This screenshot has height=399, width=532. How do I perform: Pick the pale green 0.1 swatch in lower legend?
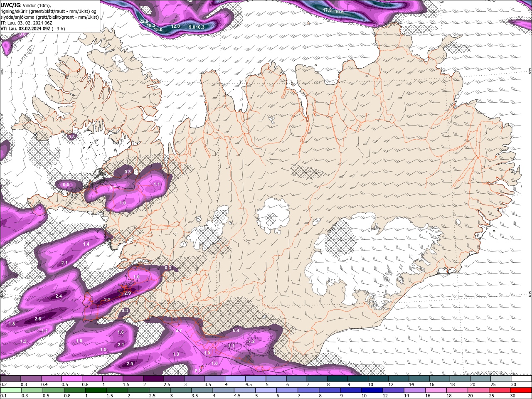tap(10, 390)
